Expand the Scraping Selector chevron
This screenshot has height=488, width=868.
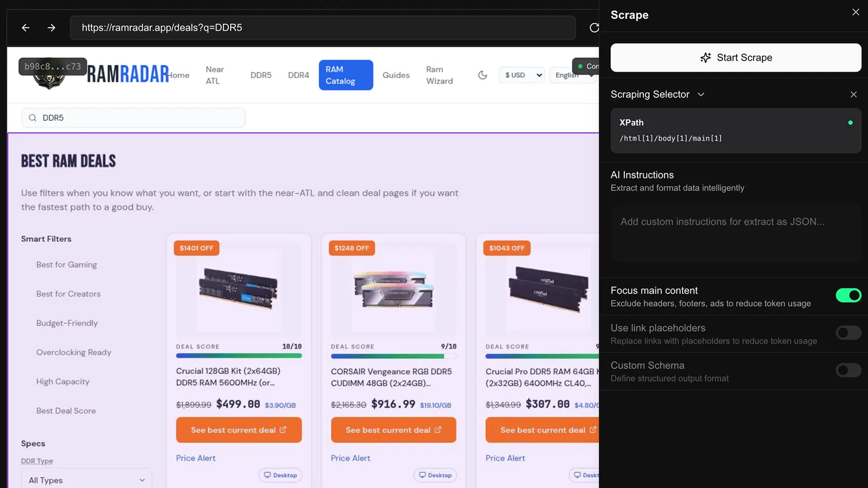701,94
